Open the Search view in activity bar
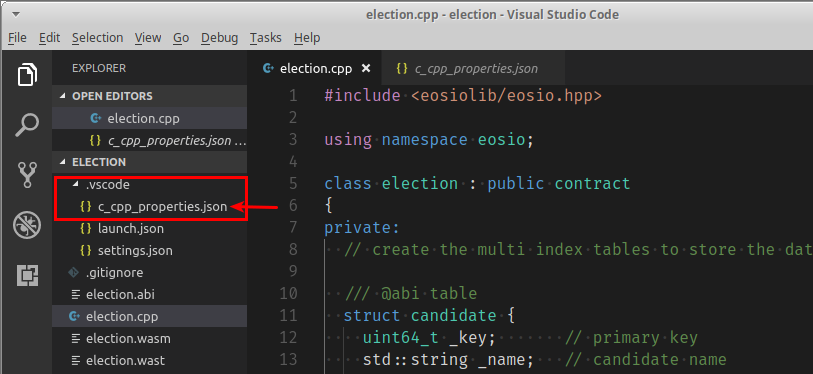Screen dimensions: 813x374 tap(27, 124)
